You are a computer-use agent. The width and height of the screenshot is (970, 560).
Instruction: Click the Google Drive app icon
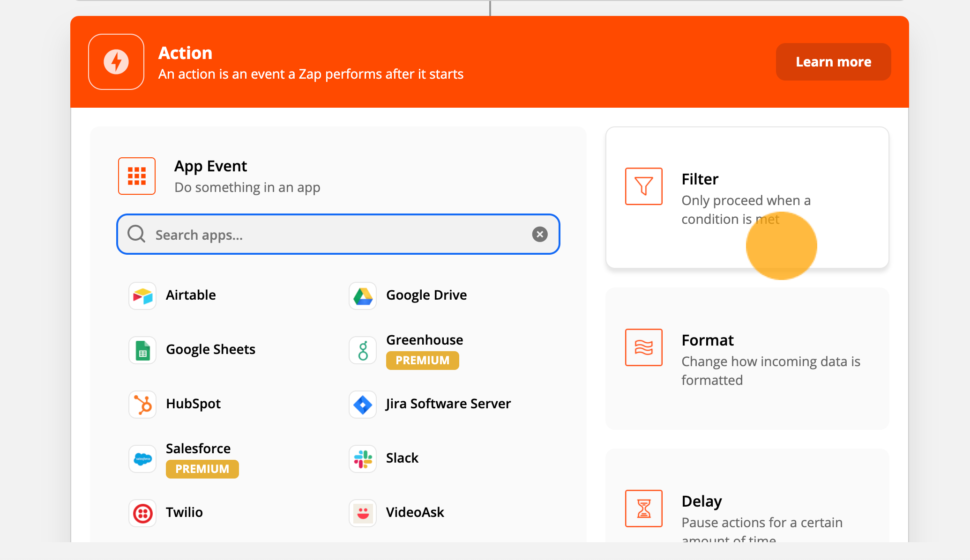click(x=363, y=296)
